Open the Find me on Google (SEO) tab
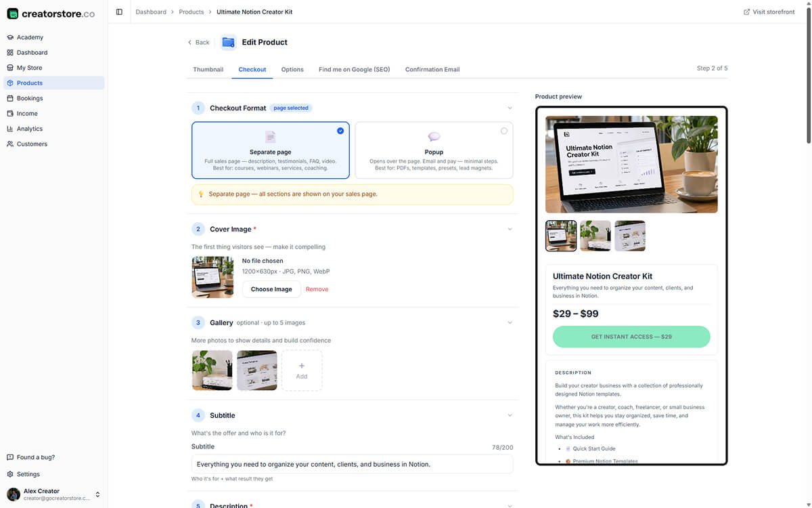The height and width of the screenshot is (508, 812). point(355,69)
